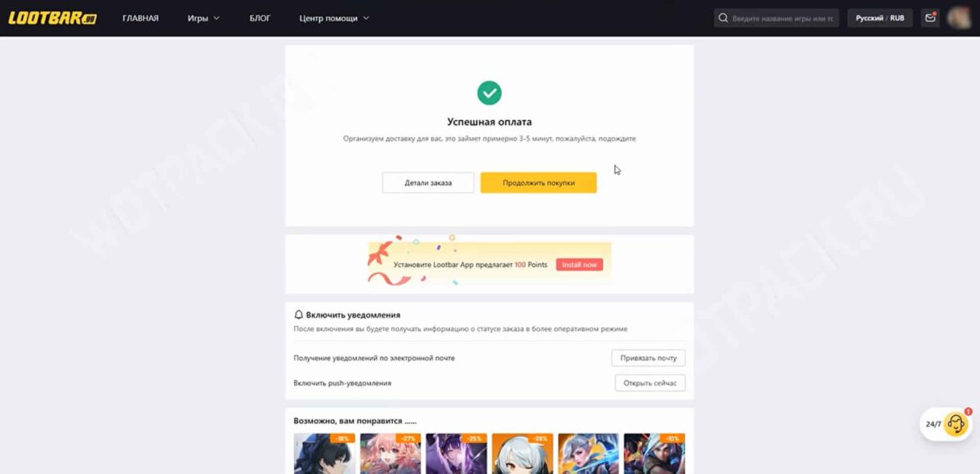Open the 24/7 support chat icon
980x474 pixels.
955,424
